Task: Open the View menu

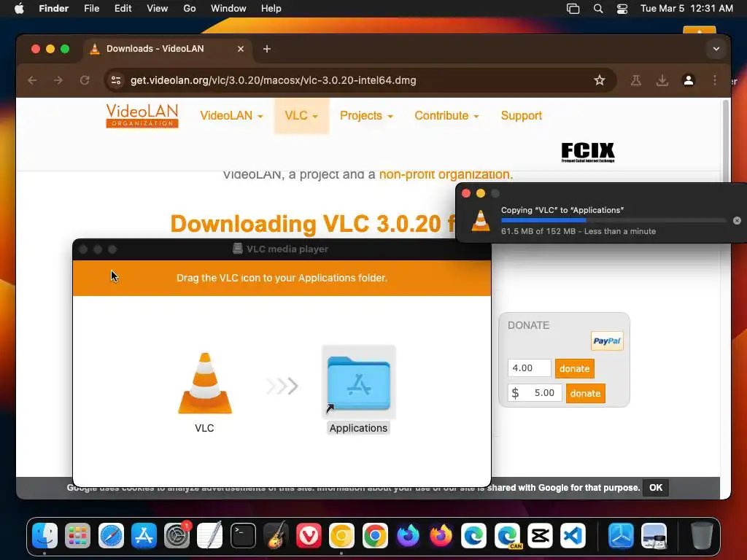Action: [x=158, y=9]
